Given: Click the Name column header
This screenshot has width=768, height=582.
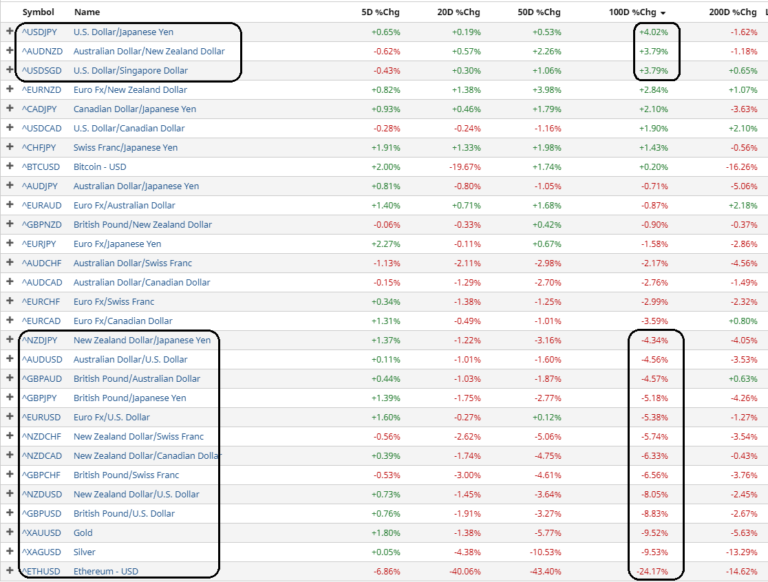Looking at the screenshot, I should (x=87, y=11).
